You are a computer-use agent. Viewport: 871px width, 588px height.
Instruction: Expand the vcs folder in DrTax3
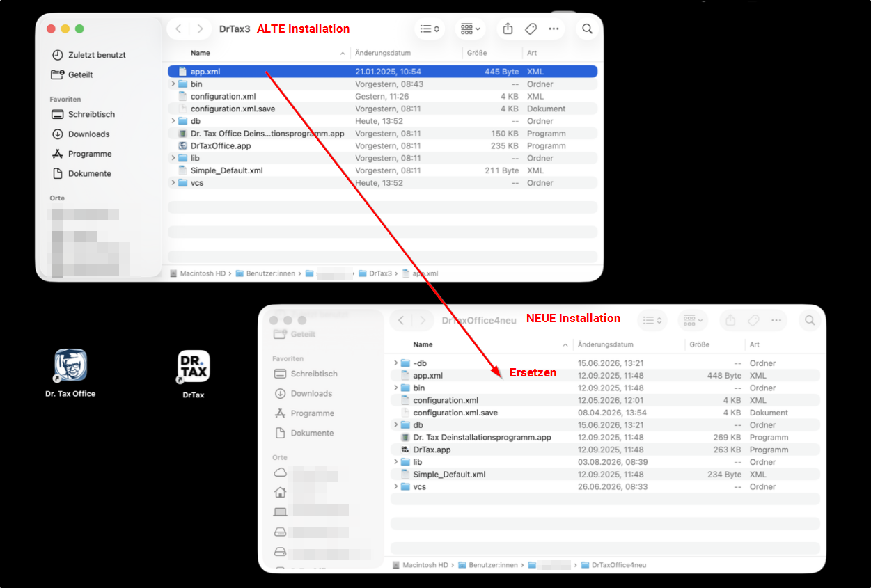173,183
